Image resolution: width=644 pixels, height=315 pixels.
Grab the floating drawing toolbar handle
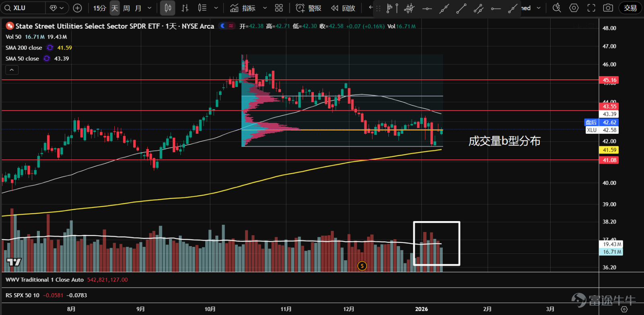pyautogui.click(x=378, y=8)
